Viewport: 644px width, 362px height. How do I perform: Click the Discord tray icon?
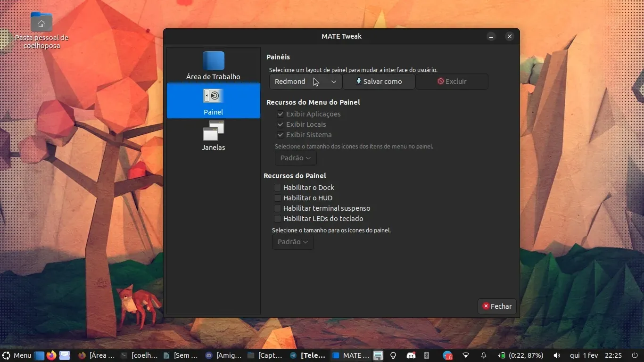(x=411, y=355)
